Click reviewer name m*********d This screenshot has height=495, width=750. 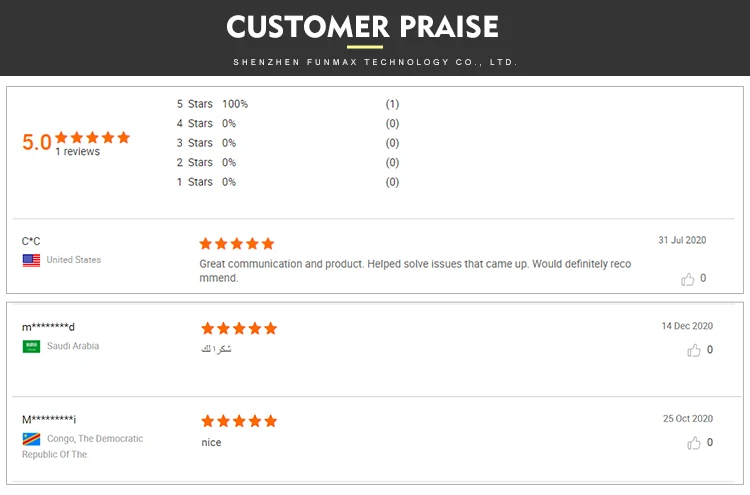pos(48,327)
